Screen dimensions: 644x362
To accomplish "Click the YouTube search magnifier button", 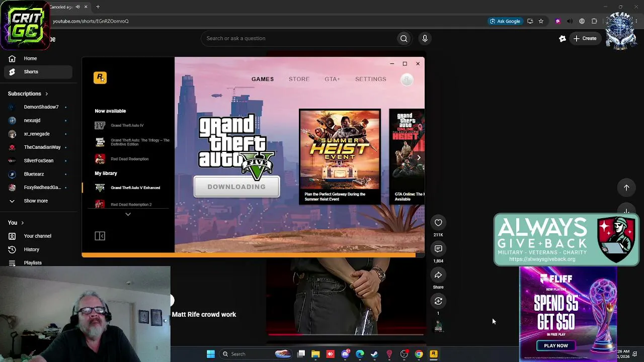I will click(x=404, y=38).
